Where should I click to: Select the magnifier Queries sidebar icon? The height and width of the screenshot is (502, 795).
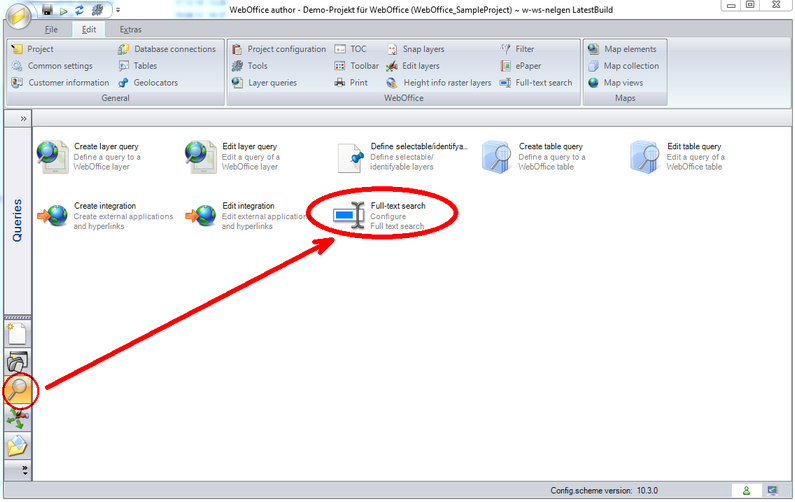pyautogui.click(x=18, y=390)
